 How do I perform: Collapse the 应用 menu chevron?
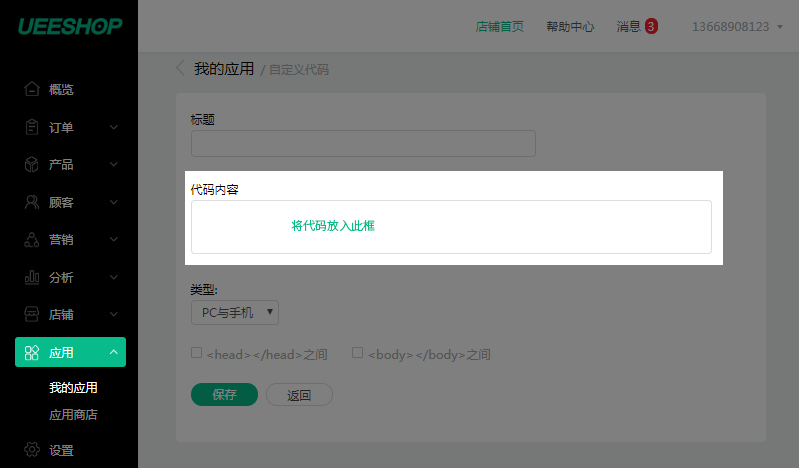(114, 352)
